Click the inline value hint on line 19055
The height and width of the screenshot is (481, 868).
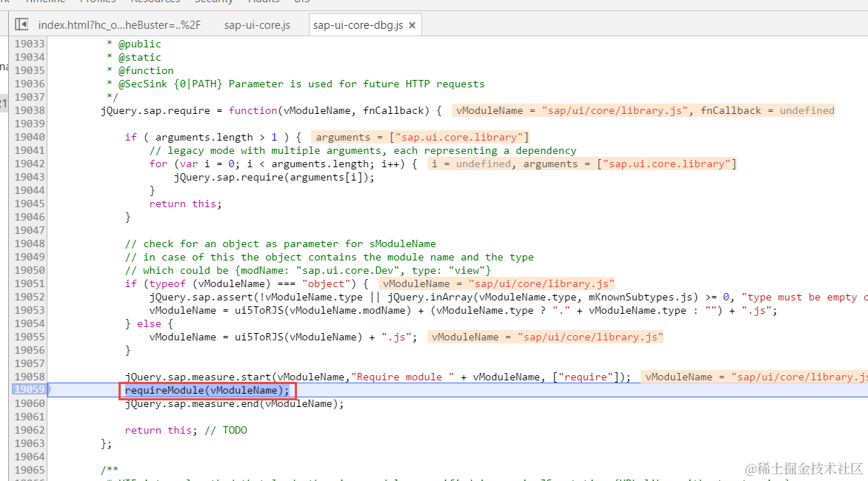545,337
